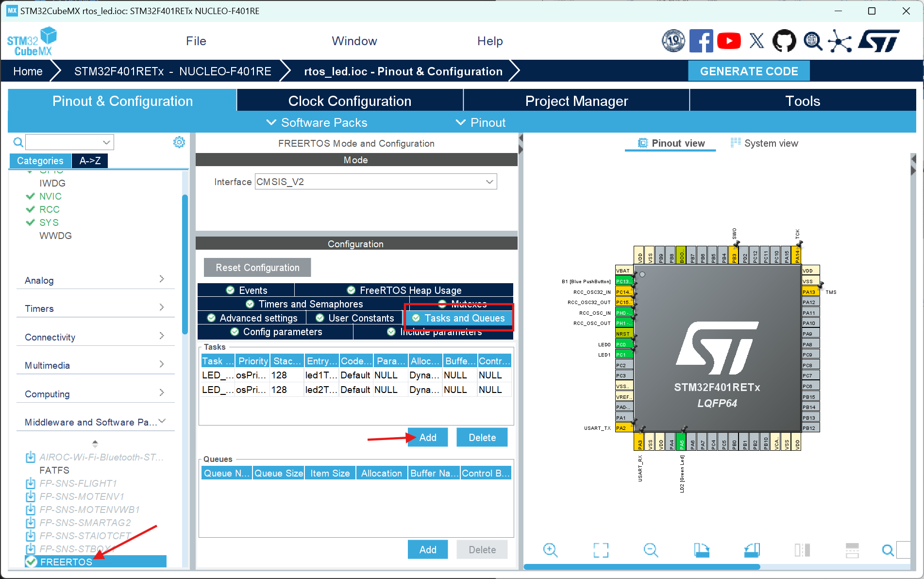Click the search magnifier in categories panel
This screenshot has width=924, height=579.
click(18, 142)
